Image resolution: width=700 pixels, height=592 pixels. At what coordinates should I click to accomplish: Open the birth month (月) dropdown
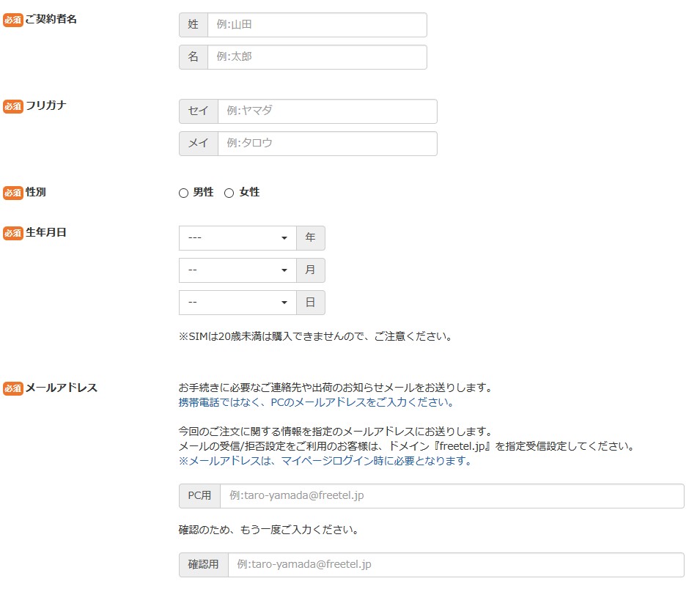237,270
